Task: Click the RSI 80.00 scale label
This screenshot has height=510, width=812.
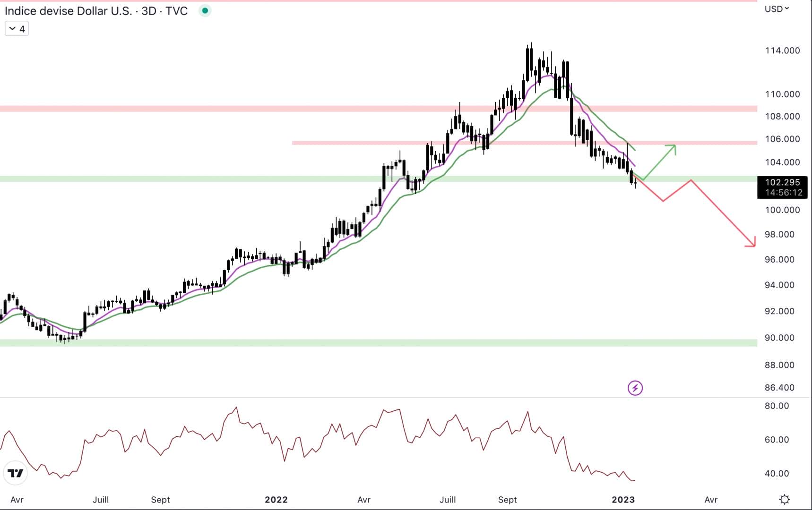Action: [777, 406]
